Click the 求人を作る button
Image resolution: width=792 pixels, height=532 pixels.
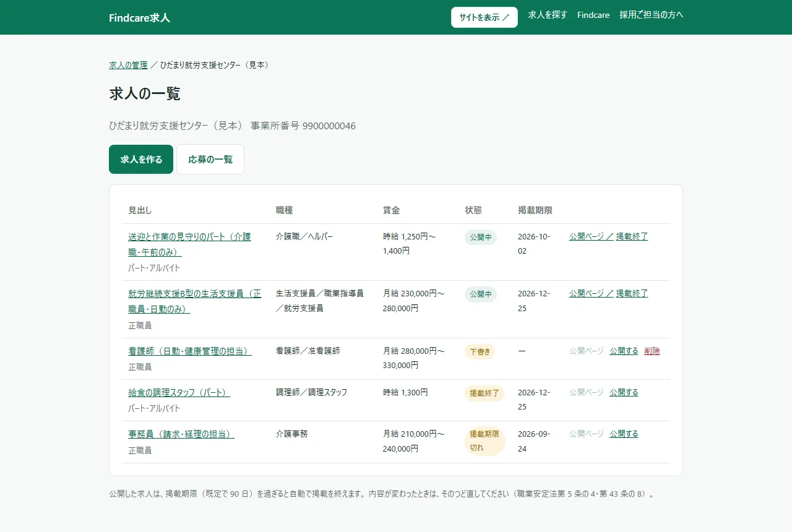click(x=141, y=160)
